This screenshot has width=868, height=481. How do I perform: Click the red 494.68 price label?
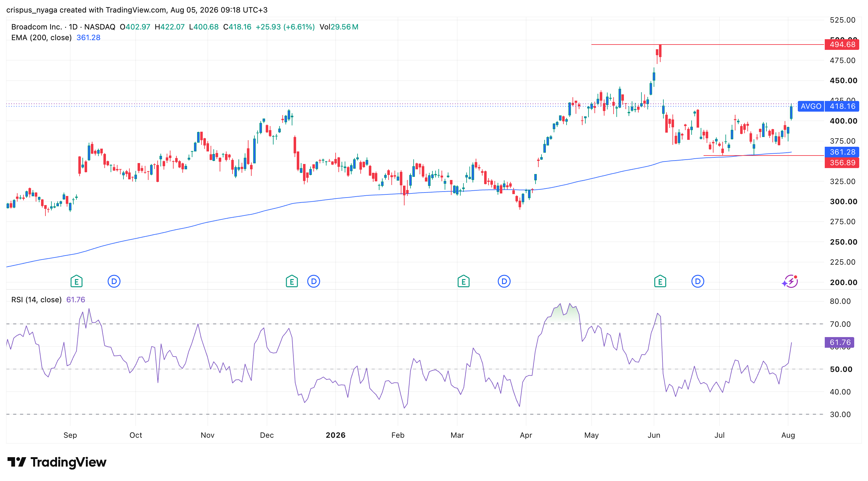[842, 45]
